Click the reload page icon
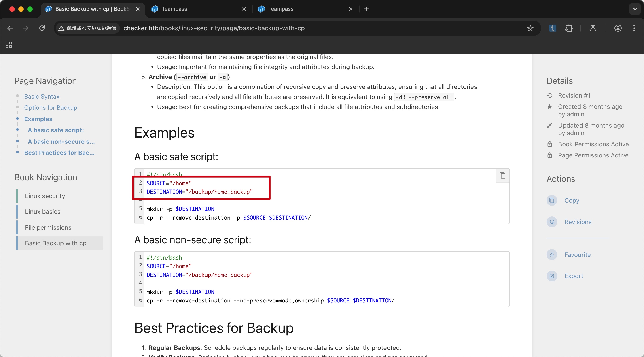This screenshot has height=357, width=644. click(42, 28)
